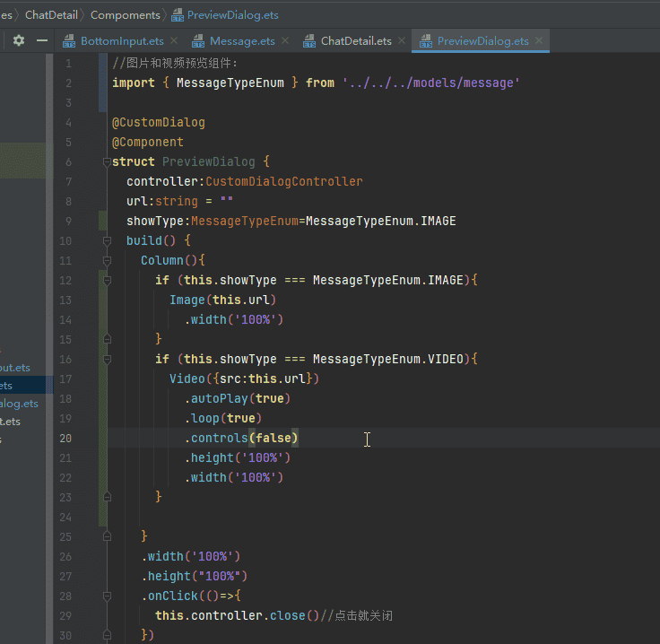Hide the project panel with minus icon
The width and height of the screenshot is (660, 644).
[x=42, y=41]
